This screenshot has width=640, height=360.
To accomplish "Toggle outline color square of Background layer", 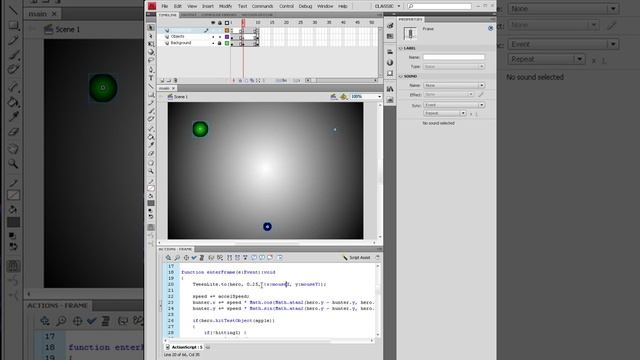I will tap(227, 43).
